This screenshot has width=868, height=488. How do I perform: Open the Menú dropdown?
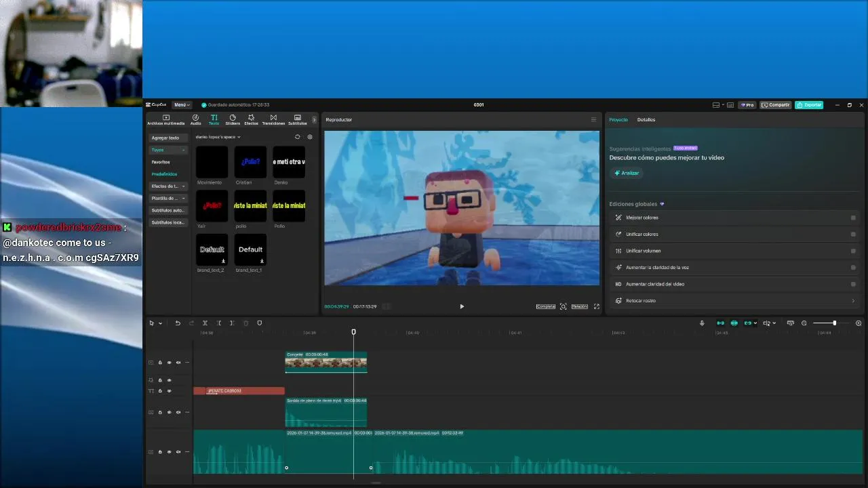[182, 105]
